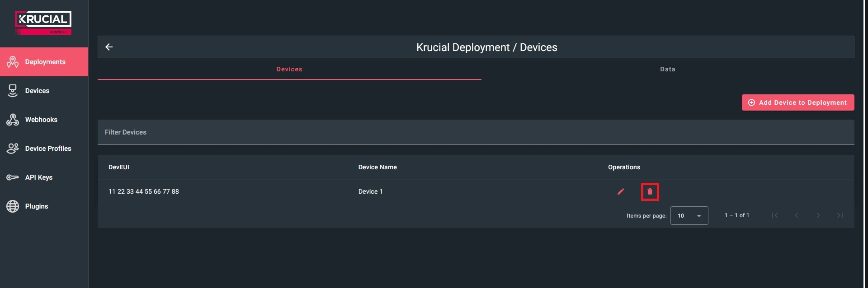Go to Devices sidebar section
The height and width of the screenshot is (288, 868).
(44, 91)
